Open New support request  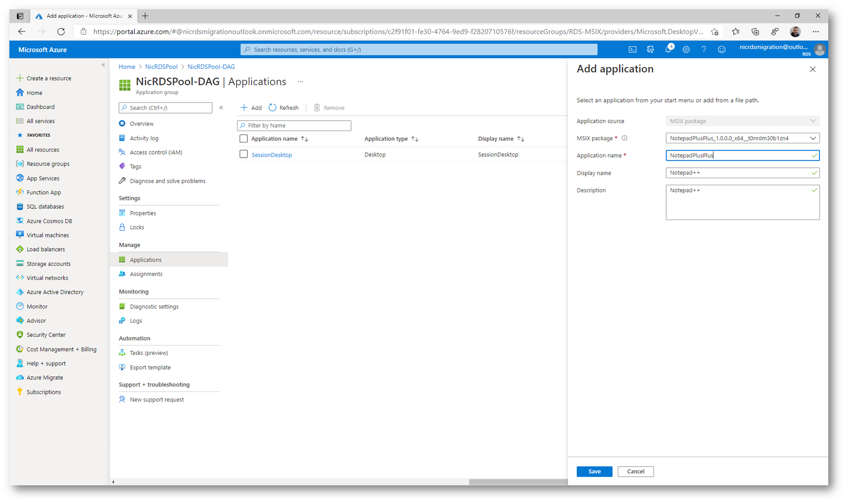point(151,399)
